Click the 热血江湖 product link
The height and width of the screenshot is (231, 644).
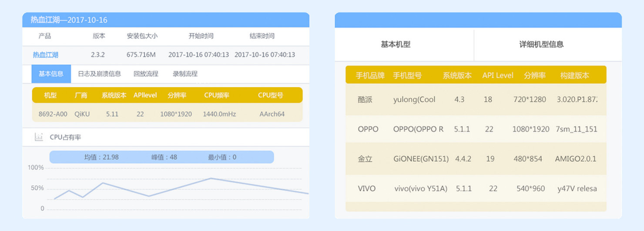[x=45, y=55]
